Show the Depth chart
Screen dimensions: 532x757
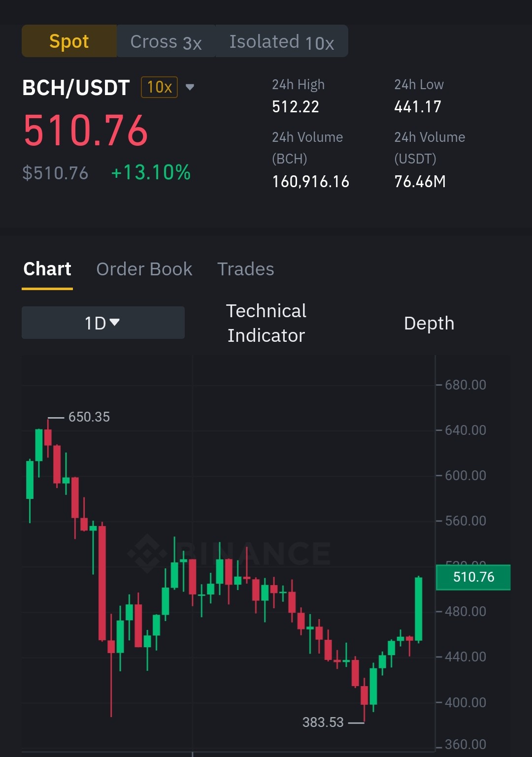429,323
